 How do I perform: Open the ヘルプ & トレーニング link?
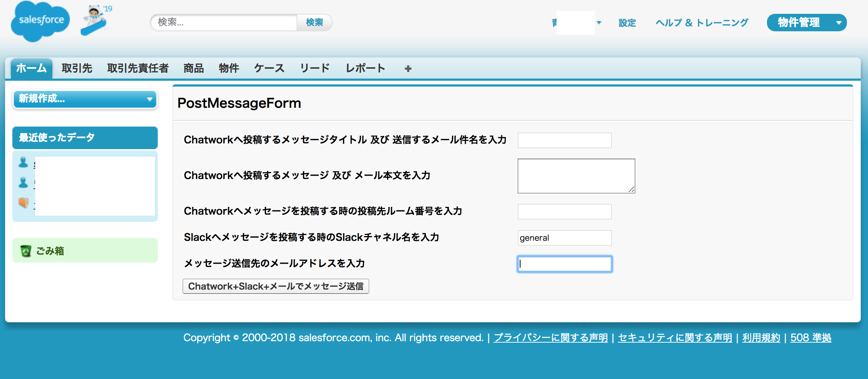[702, 23]
